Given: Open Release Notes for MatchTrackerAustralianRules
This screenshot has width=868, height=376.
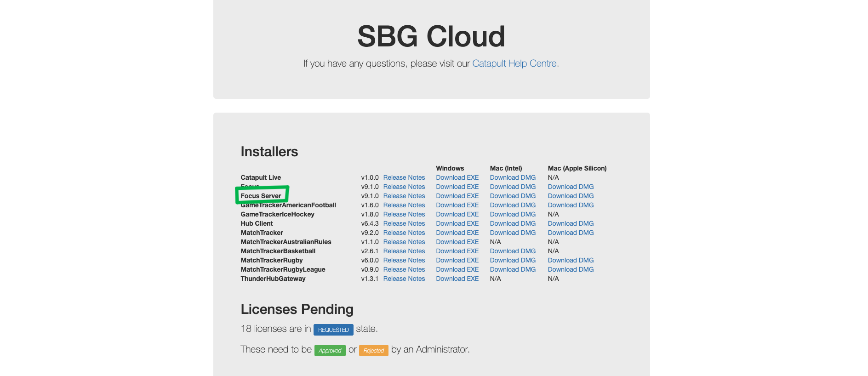Looking at the screenshot, I should (x=404, y=242).
